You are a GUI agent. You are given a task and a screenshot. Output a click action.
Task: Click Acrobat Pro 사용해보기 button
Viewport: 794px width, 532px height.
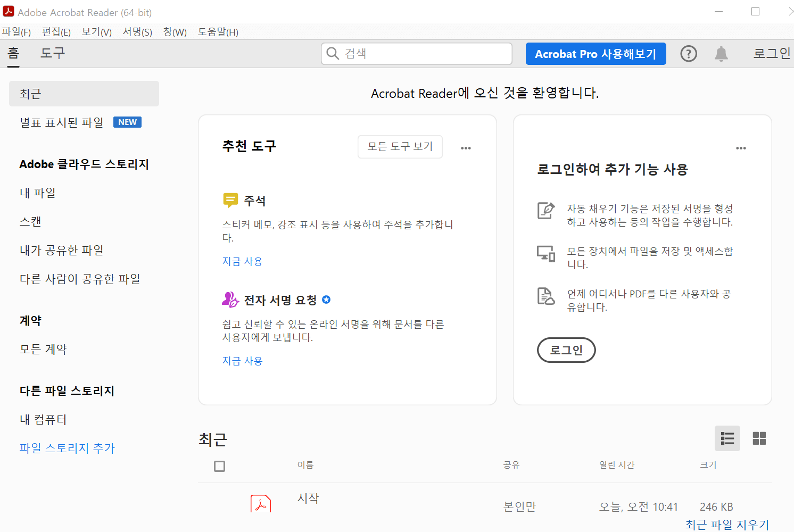(x=595, y=54)
